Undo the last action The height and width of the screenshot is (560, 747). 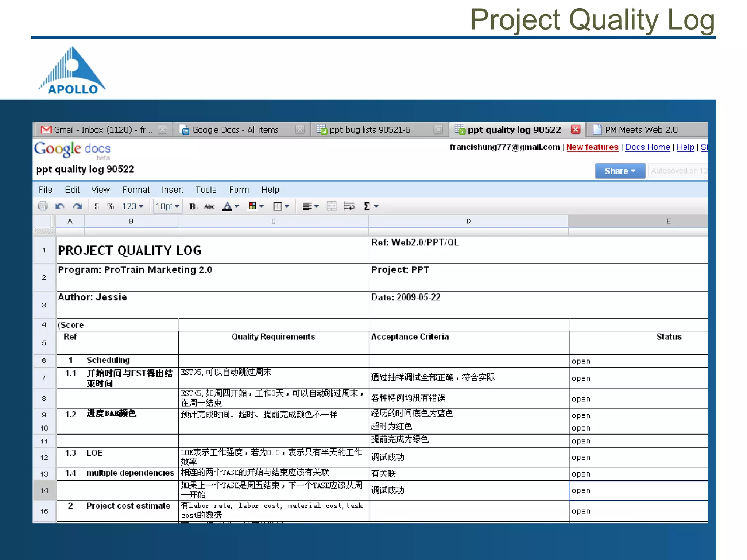(60, 206)
